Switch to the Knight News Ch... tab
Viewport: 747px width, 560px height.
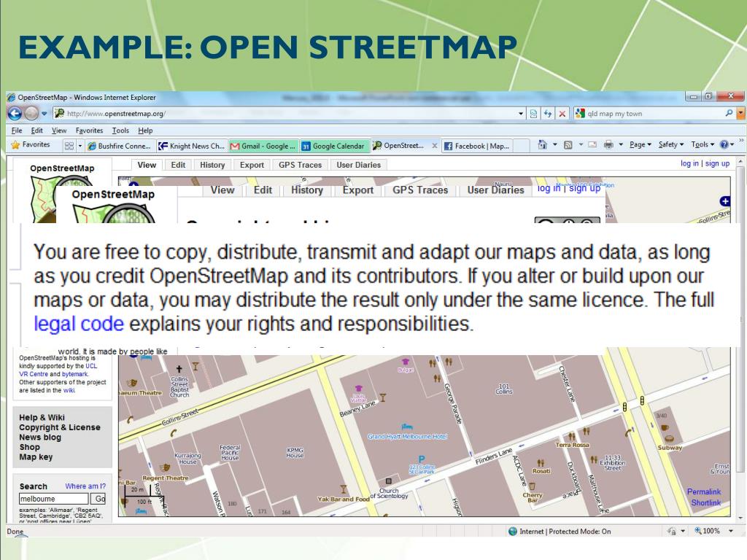pos(192,146)
